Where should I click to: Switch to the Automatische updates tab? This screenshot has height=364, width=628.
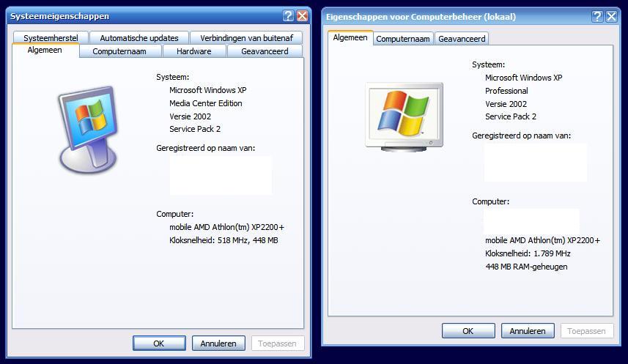(x=139, y=38)
